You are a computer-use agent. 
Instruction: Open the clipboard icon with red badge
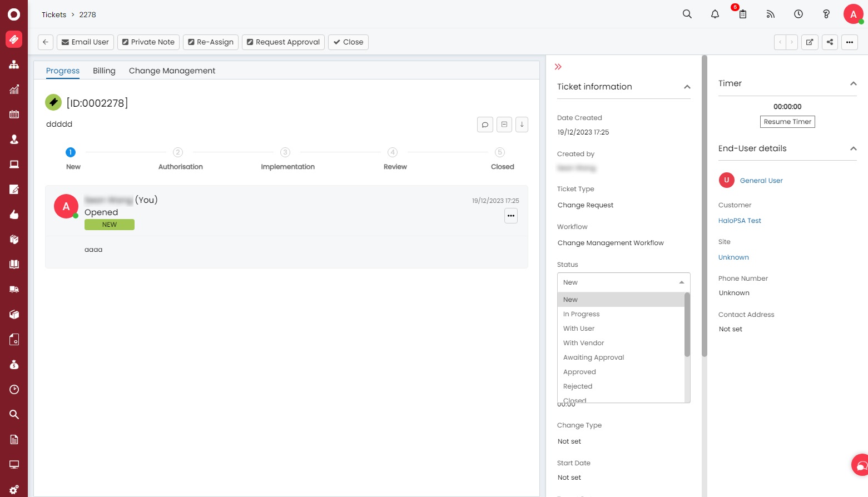coord(742,14)
